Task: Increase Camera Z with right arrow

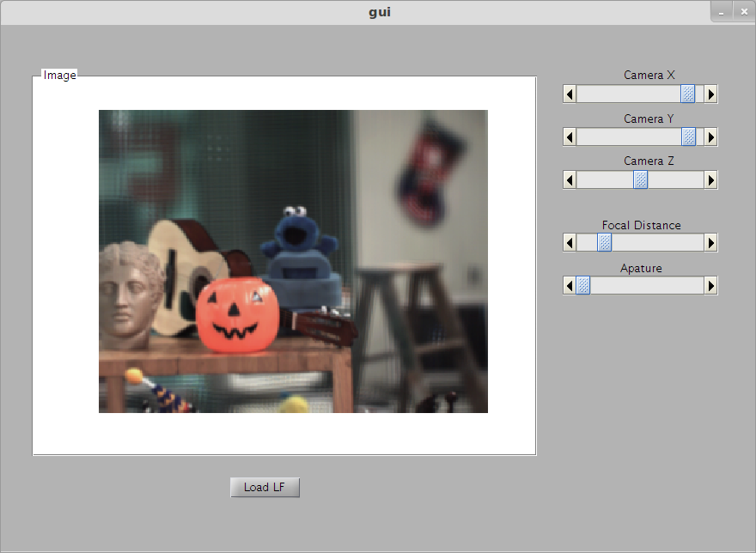Action: point(710,179)
